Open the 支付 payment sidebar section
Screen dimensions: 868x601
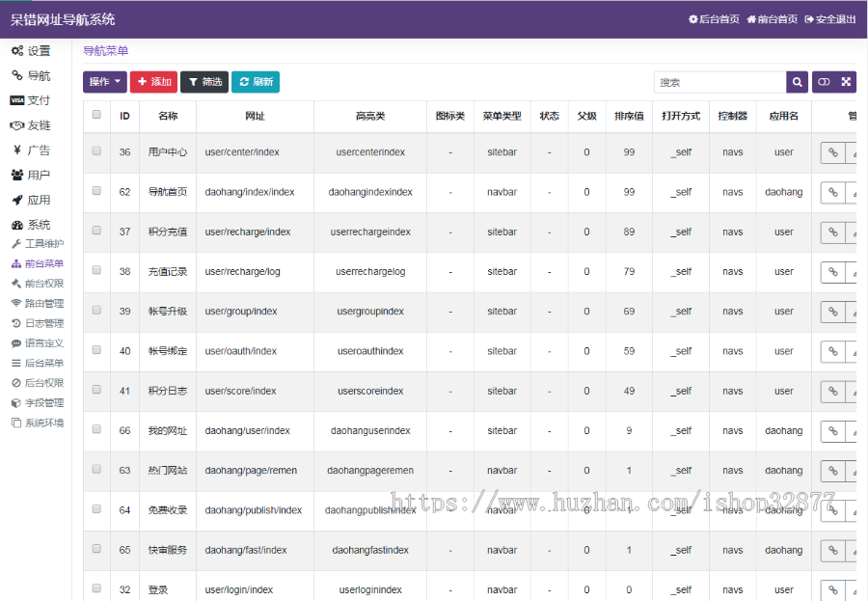pyautogui.click(x=31, y=100)
